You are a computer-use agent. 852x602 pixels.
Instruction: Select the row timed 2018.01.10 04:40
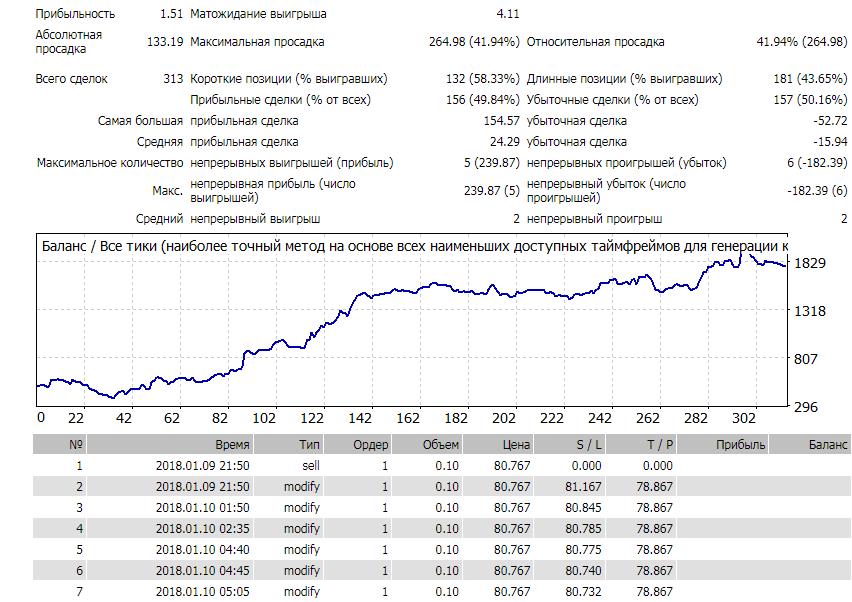point(202,549)
